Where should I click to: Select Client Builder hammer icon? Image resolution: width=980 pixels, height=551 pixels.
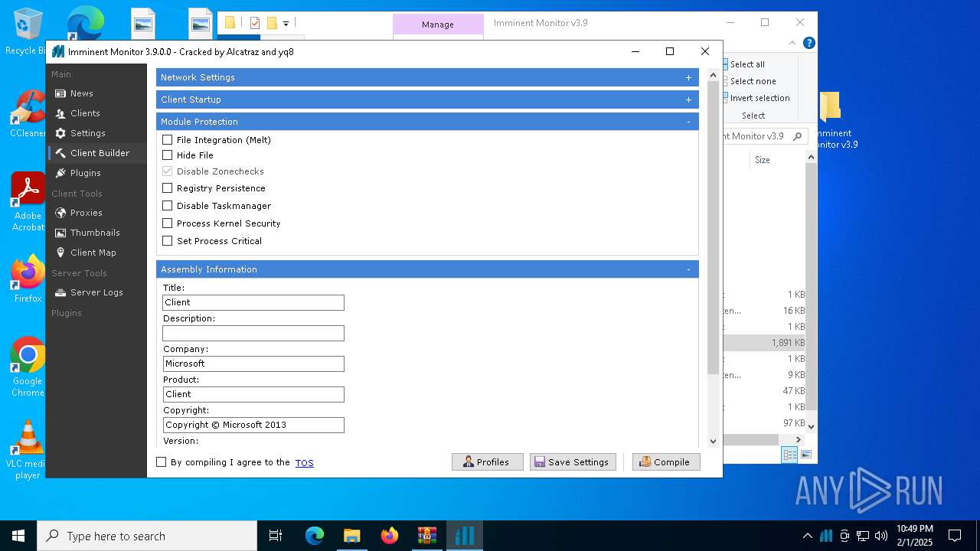click(60, 153)
